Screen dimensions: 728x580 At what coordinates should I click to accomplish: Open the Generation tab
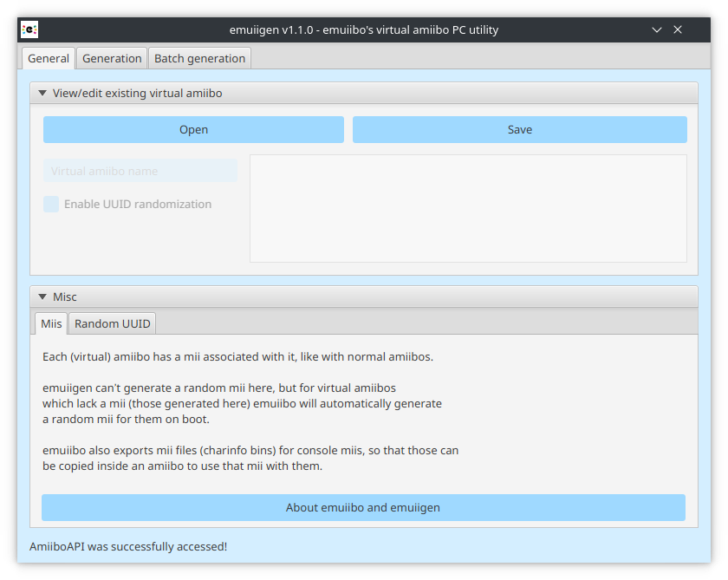(x=112, y=58)
